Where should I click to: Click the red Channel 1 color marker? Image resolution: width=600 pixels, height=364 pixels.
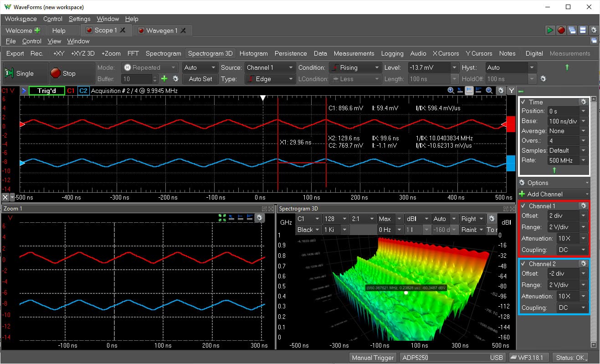[511, 124]
